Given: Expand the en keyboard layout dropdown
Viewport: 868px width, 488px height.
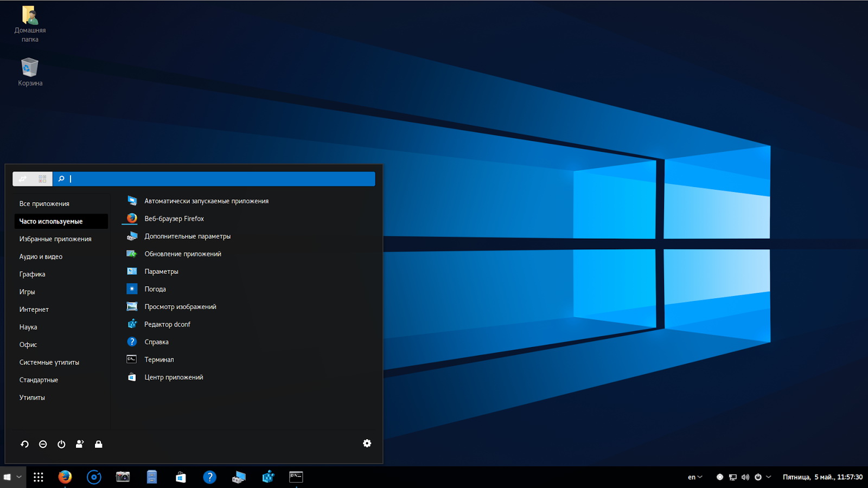Looking at the screenshot, I should point(695,477).
